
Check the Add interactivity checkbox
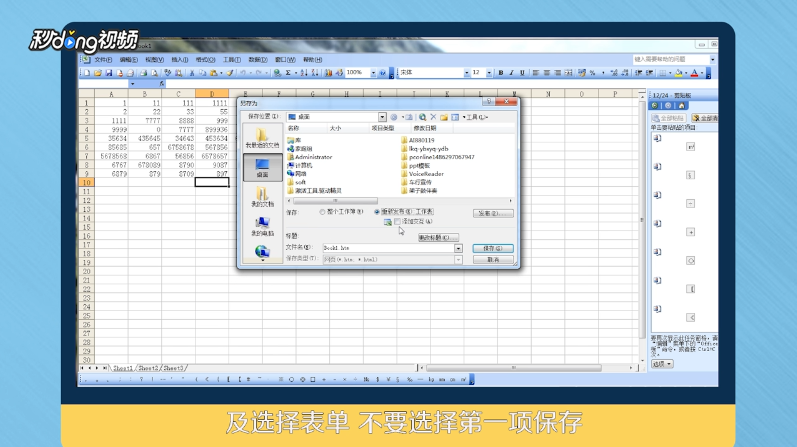tap(397, 222)
